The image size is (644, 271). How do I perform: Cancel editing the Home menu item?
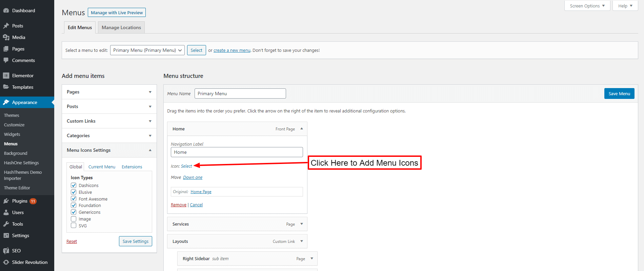(196, 205)
